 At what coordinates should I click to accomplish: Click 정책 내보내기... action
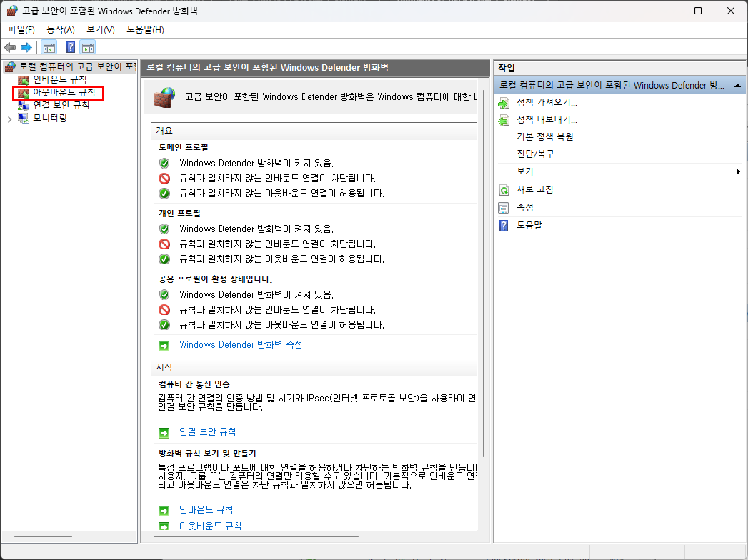click(547, 120)
